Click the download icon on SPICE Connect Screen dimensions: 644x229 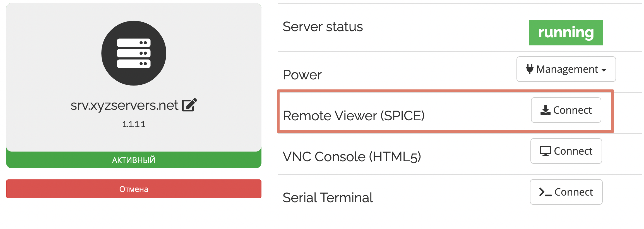(x=545, y=110)
